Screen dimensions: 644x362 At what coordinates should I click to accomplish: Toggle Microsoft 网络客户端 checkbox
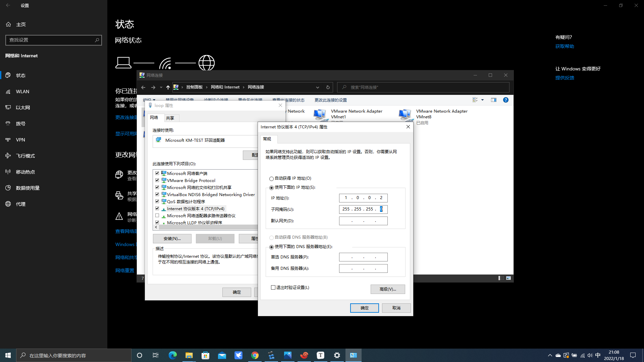[157, 173]
